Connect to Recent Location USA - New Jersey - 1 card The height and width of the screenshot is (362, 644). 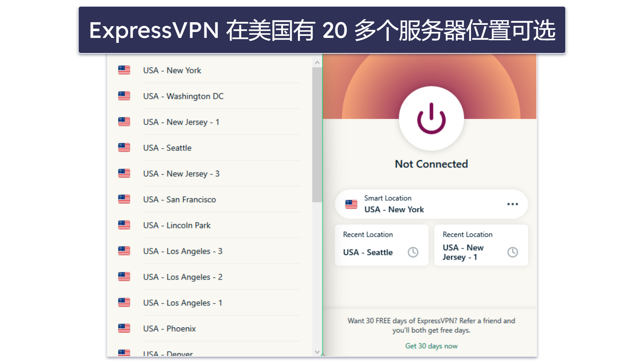tap(481, 245)
